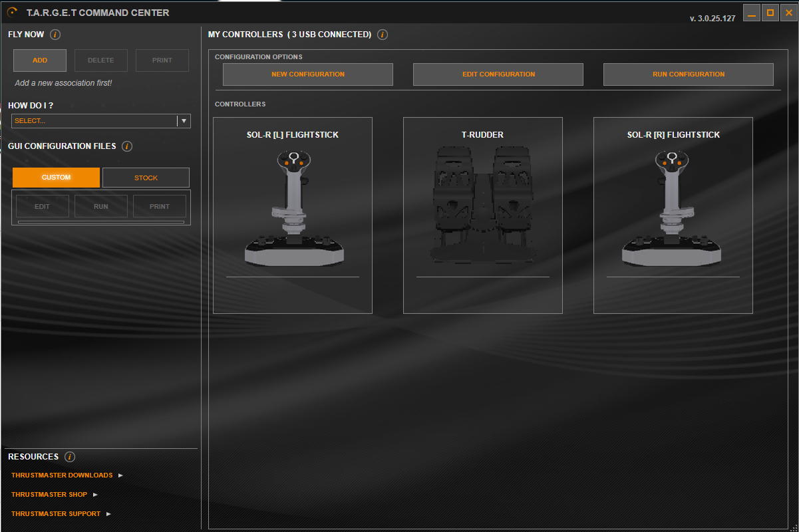Click the info icon beside Fly Now

pyautogui.click(x=55, y=35)
